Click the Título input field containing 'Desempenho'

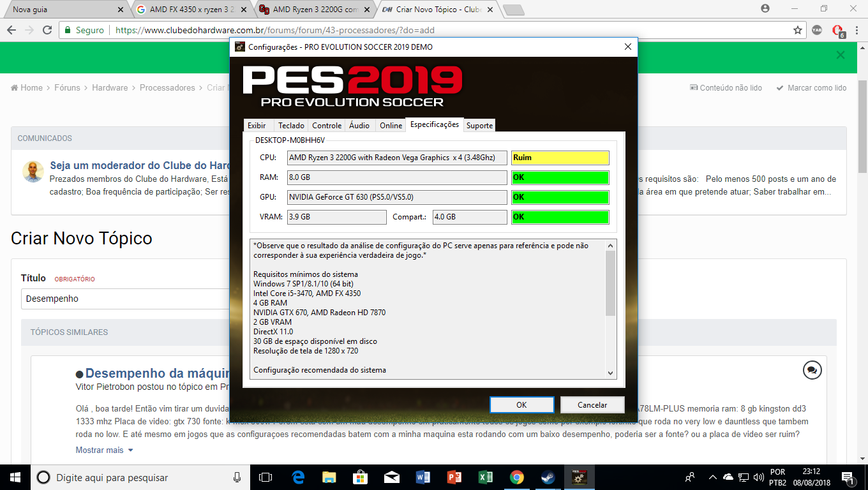[x=126, y=299]
